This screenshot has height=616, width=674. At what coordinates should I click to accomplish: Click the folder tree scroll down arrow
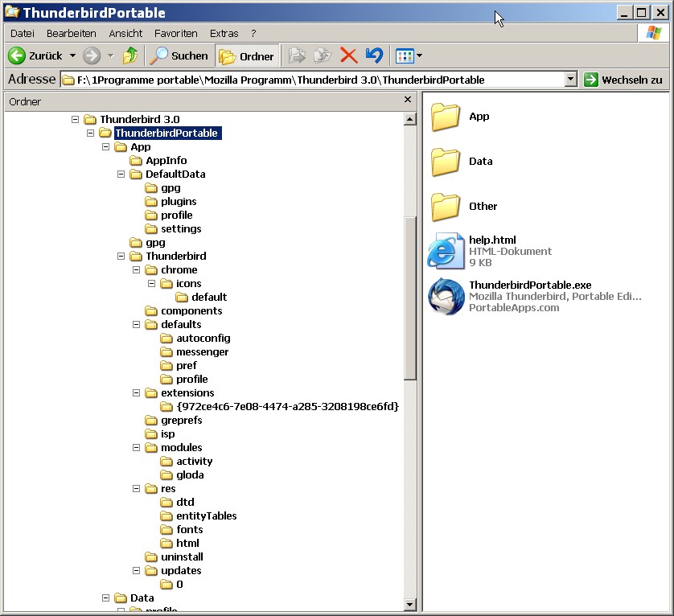(409, 604)
